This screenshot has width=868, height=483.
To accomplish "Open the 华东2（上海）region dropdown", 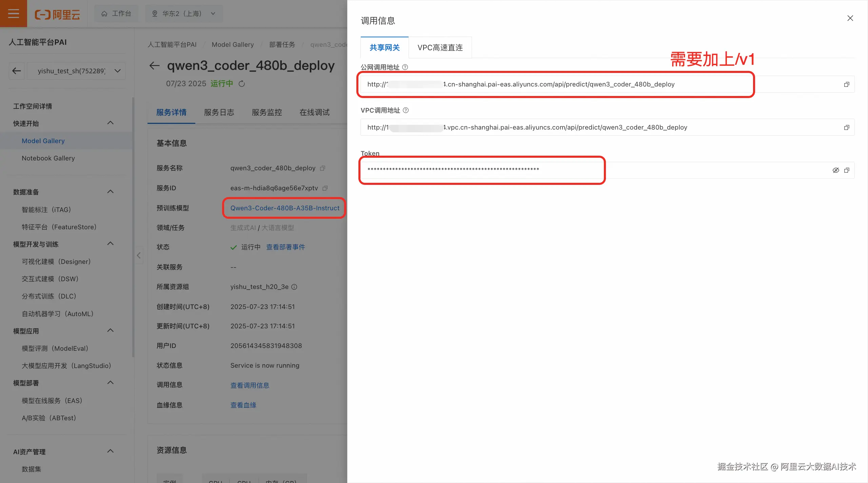I will tap(184, 14).
